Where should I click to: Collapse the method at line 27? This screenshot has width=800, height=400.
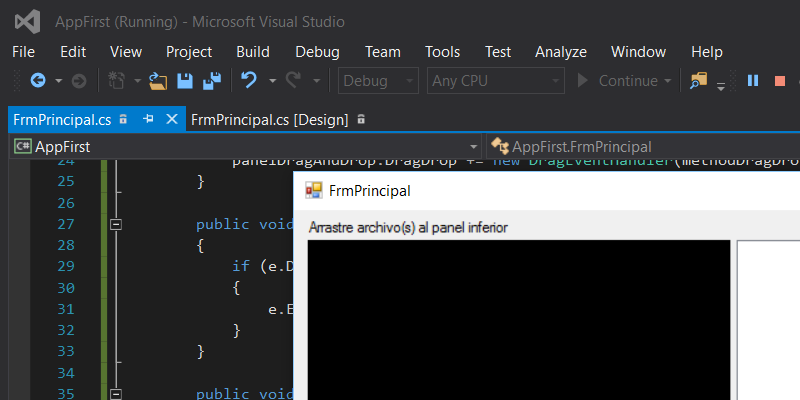116,225
